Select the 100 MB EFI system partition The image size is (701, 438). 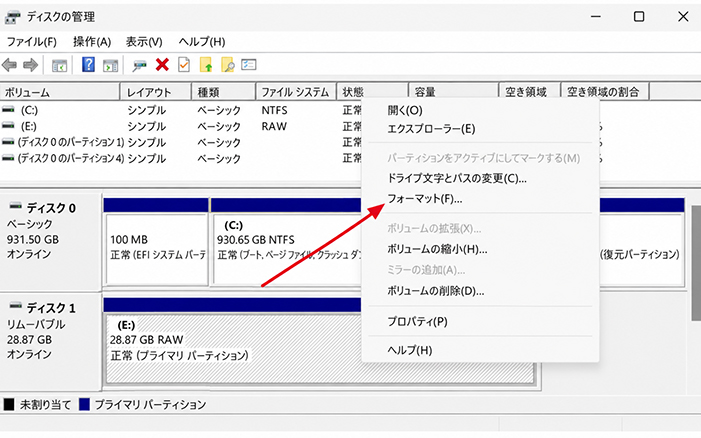click(156, 248)
